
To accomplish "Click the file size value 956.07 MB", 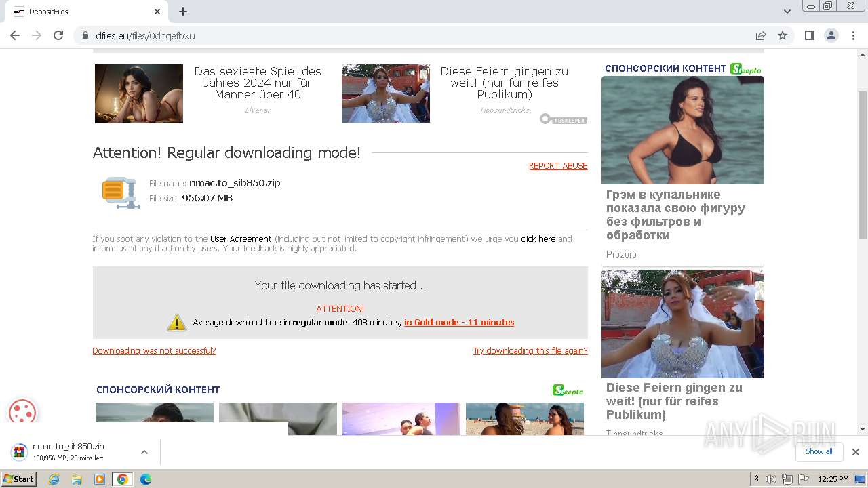I will point(207,198).
